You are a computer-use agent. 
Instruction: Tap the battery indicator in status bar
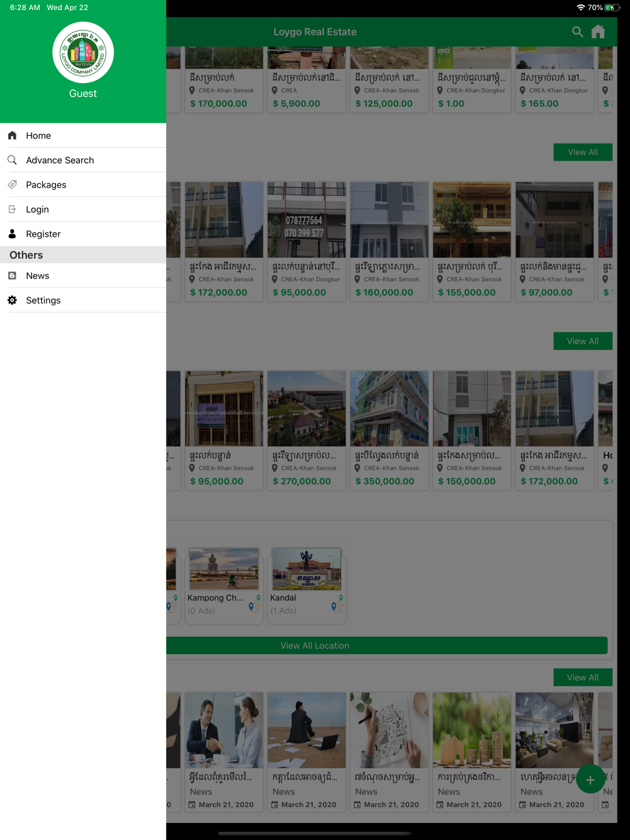[x=611, y=8]
